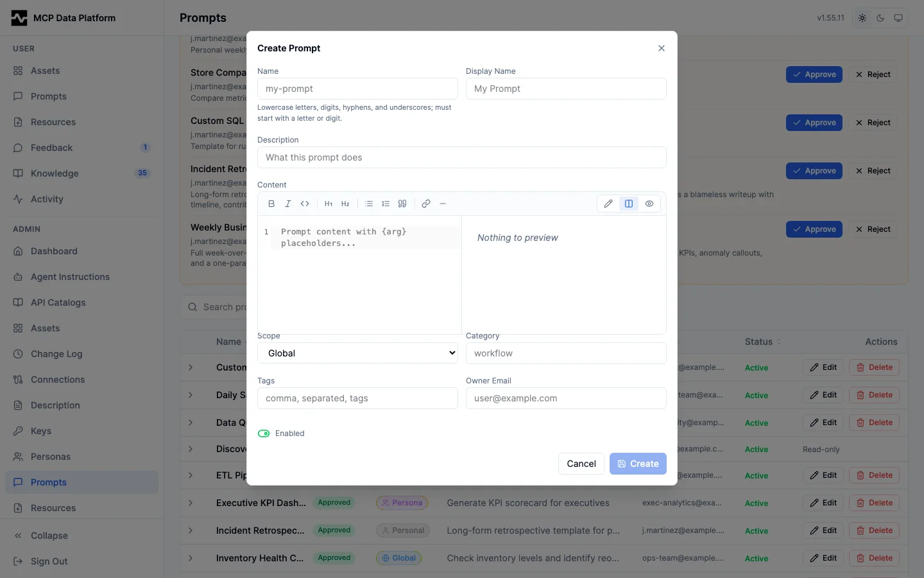Open Prompts under the USER section
924x578 pixels.
(x=81, y=96)
